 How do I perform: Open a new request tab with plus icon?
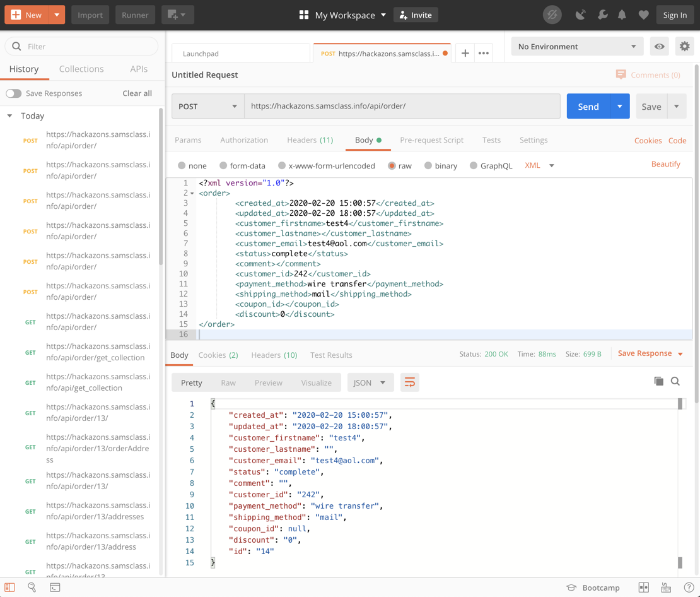(465, 54)
